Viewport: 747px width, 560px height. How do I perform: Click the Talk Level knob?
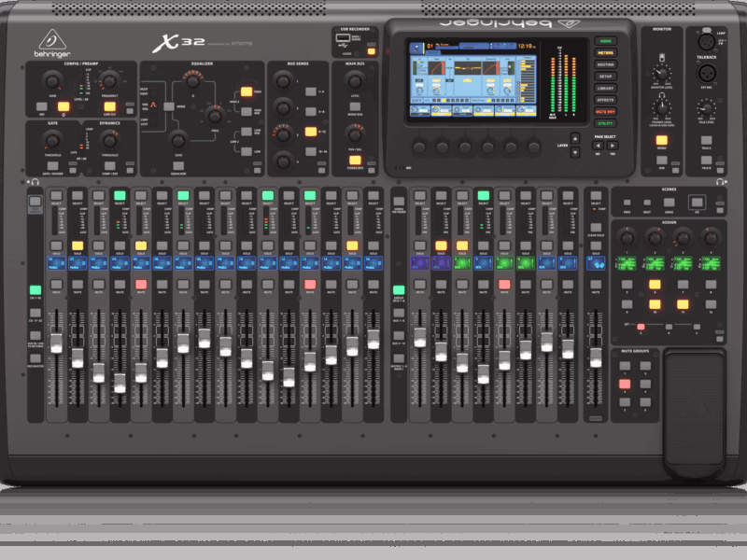pyautogui.click(x=707, y=108)
